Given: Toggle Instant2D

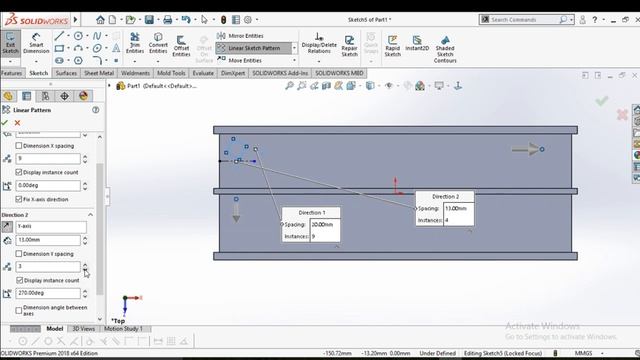Looking at the screenshot, I should (x=417, y=43).
